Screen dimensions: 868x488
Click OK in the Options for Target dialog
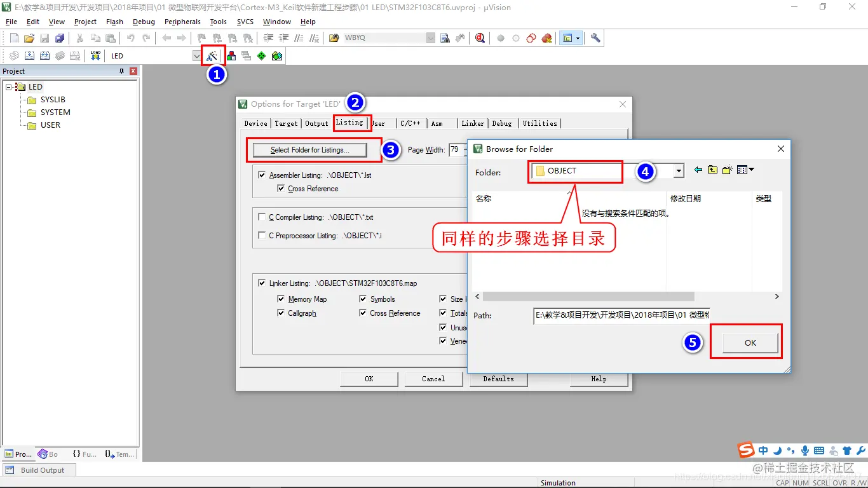[369, 379]
